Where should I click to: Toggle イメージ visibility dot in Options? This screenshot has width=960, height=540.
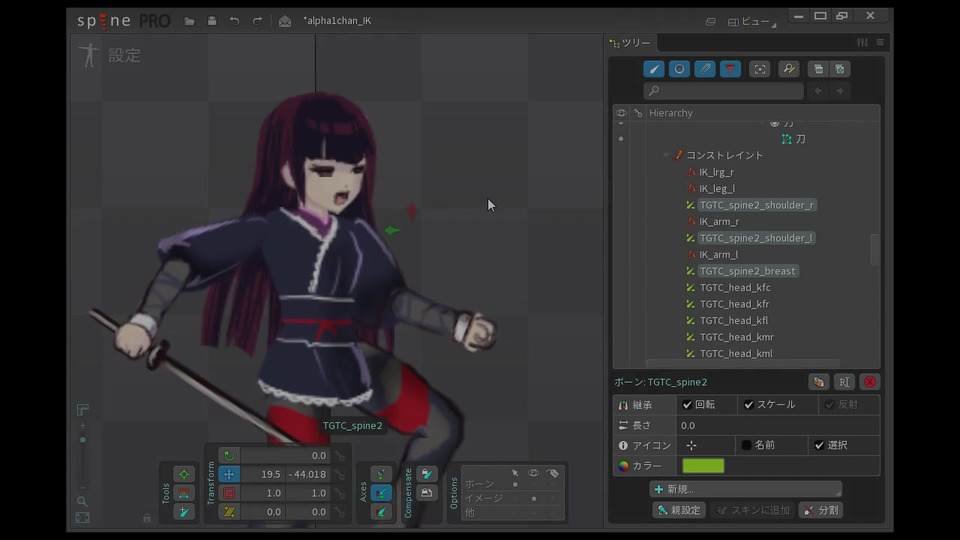(x=534, y=498)
